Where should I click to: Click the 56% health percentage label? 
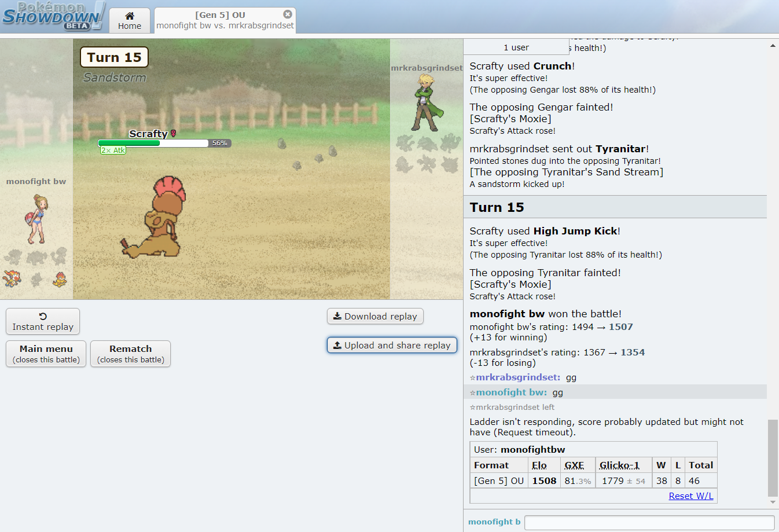(x=220, y=143)
